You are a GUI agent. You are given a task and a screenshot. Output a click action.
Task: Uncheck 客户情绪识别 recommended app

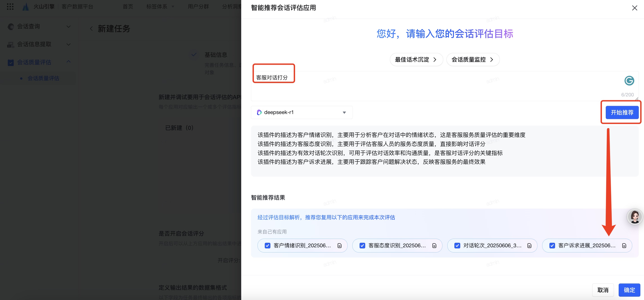(x=267, y=245)
